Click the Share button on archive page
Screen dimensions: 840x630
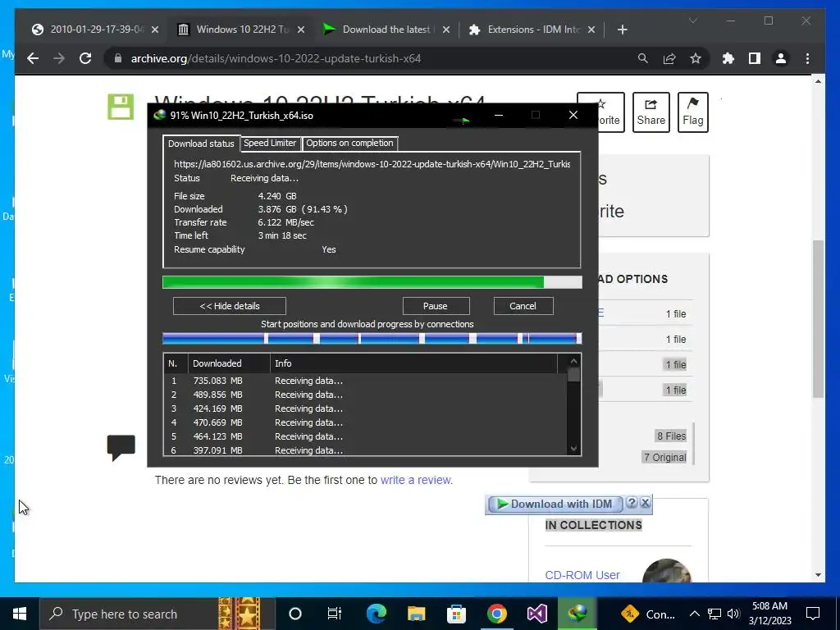pyautogui.click(x=651, y=112)
